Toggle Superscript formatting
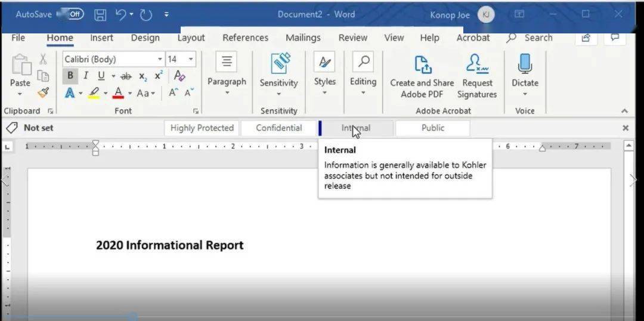The height and width of the screenshot is (321, 644). coord(159,76)
